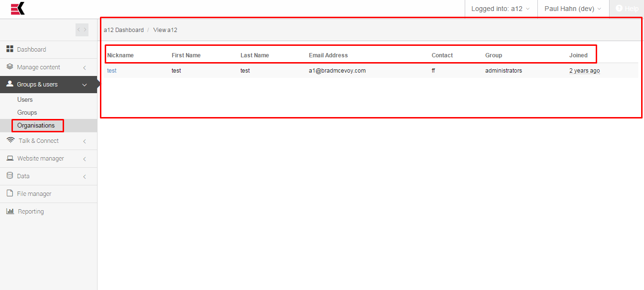Click the Group column header
The image size is (644, 290).
pyautogui.click(x=494, y=55)
